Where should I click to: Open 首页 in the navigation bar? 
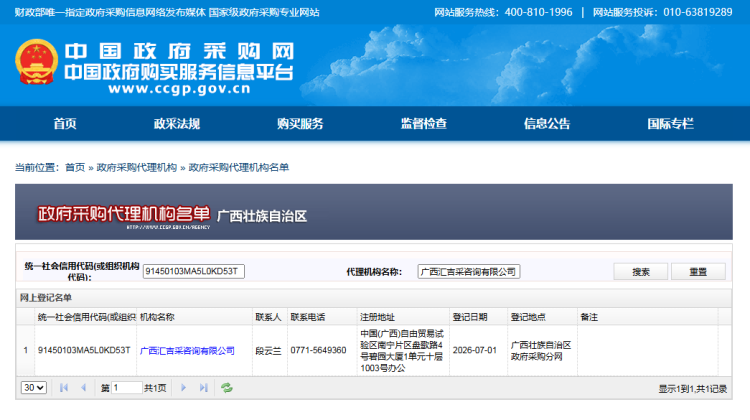[65, 124]
